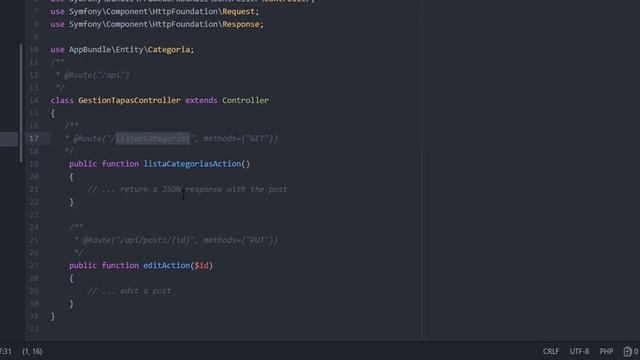Click the Controller parent class name
640x360 pixels.
pos(245,100)
